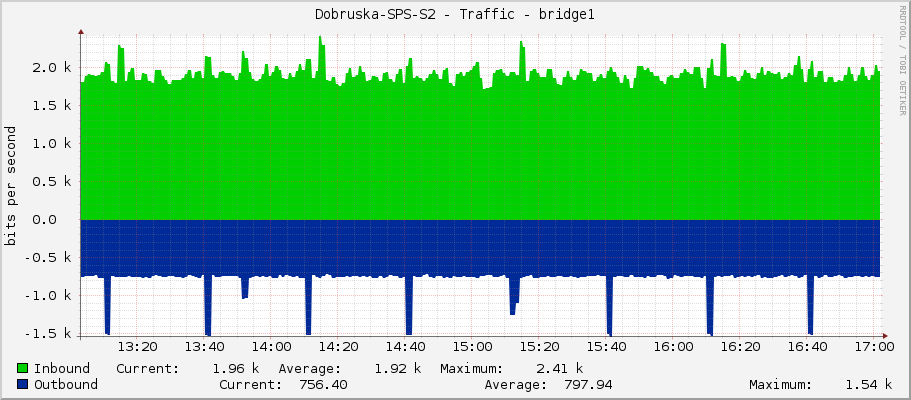The width and height of the screenshot is (911, 400).
Task: Click the Inbound Maximum value 2.41 k
Action: [559, 368]
